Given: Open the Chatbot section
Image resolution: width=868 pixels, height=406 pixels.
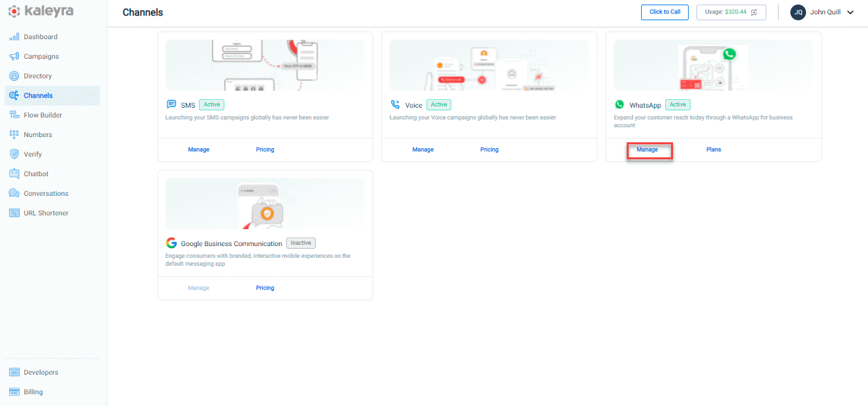Looking at the screenshot, I should [36, 174].
